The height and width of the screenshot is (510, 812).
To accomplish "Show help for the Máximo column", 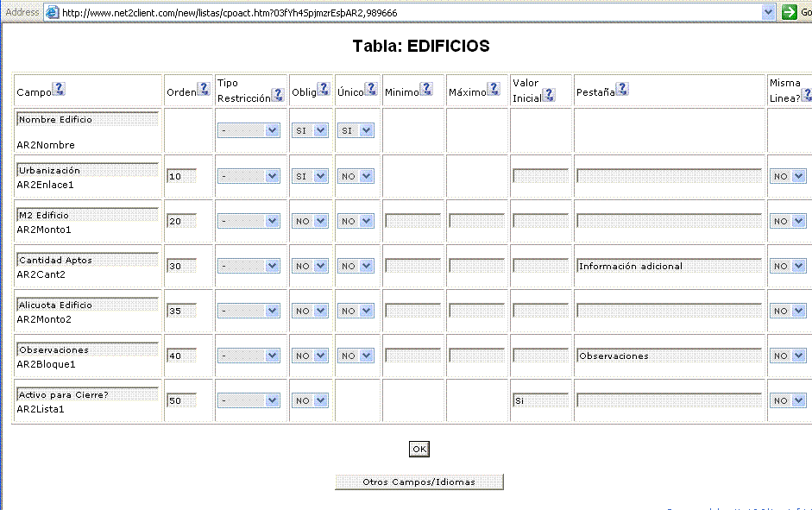I will tap(494, 89).
